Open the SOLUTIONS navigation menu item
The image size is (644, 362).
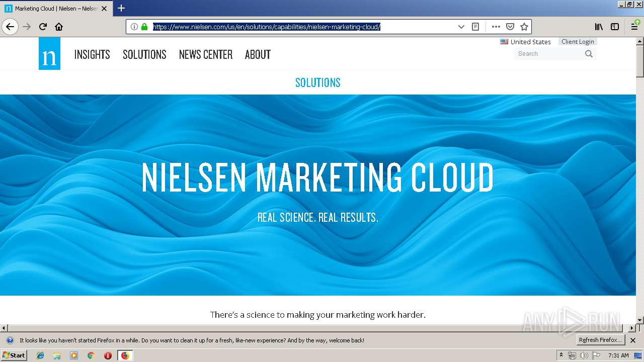pyautogui.click(x=144, y=54)
